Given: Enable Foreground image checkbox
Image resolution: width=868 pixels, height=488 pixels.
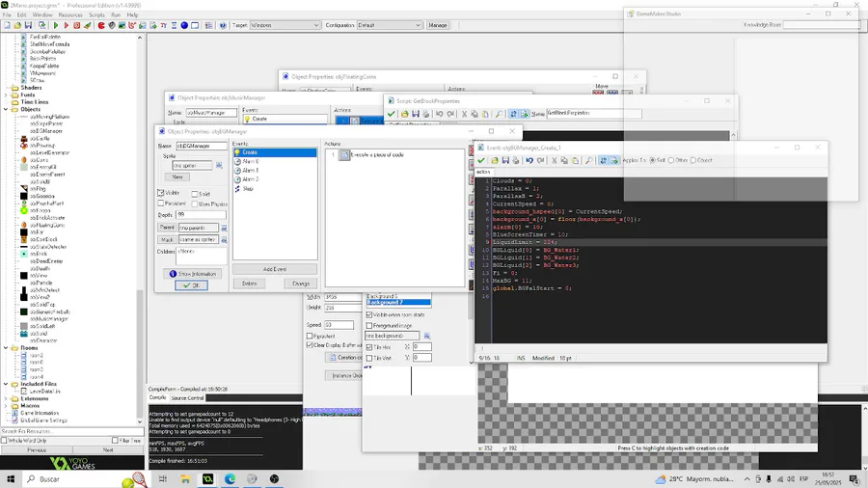Looking at the screenshot, I should click(369, 326).
